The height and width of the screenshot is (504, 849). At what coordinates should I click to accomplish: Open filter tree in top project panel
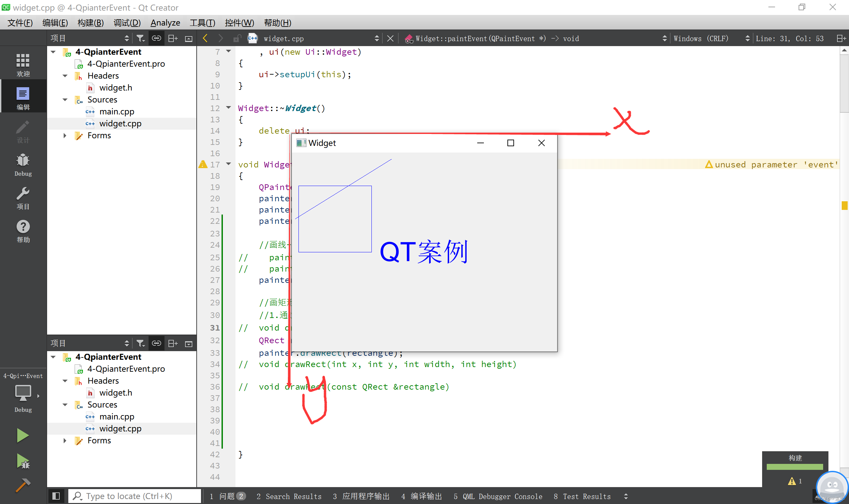tap(140, 38)
